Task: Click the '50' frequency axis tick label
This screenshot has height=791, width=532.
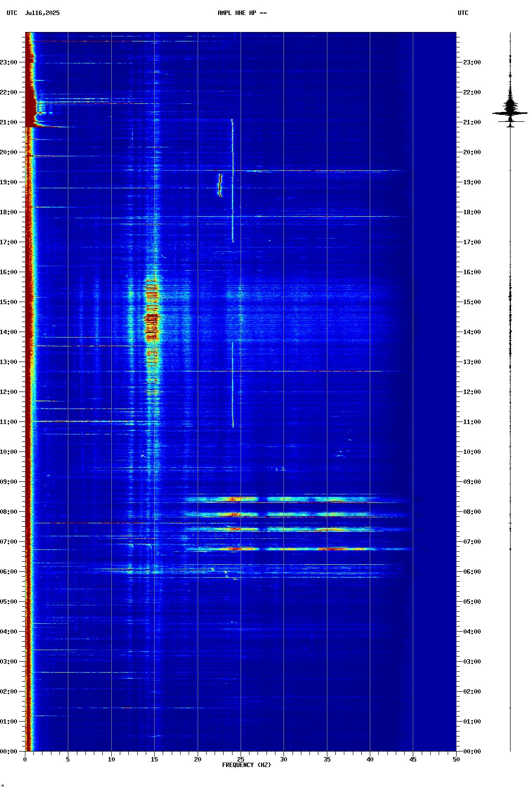Action: (456, 760)
